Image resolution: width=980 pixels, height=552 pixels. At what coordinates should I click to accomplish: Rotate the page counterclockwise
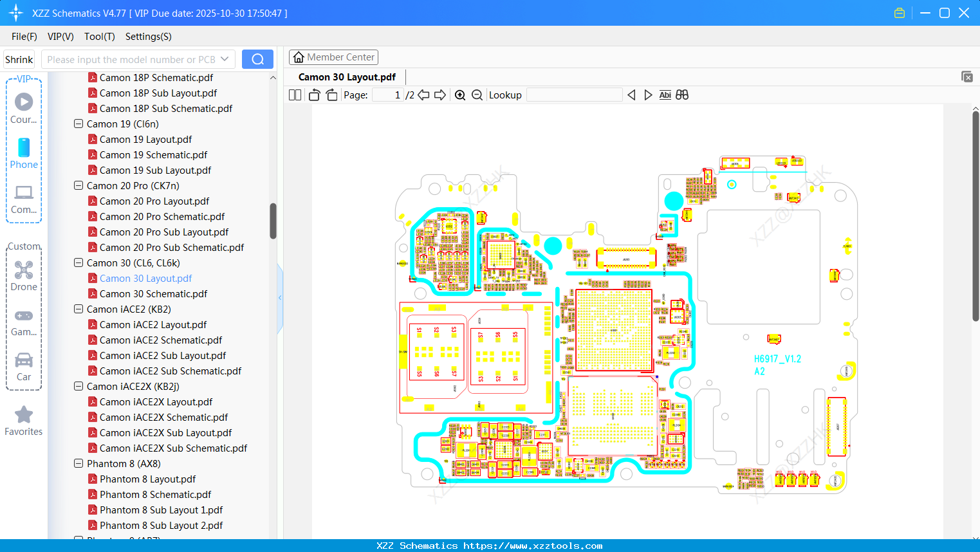point(314,95)
